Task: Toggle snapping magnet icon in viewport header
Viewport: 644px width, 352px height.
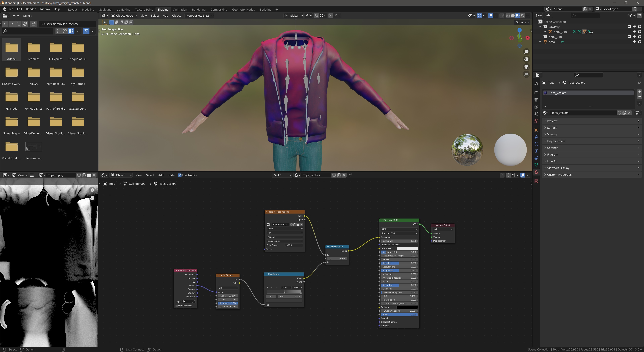Action: point(316,15)
